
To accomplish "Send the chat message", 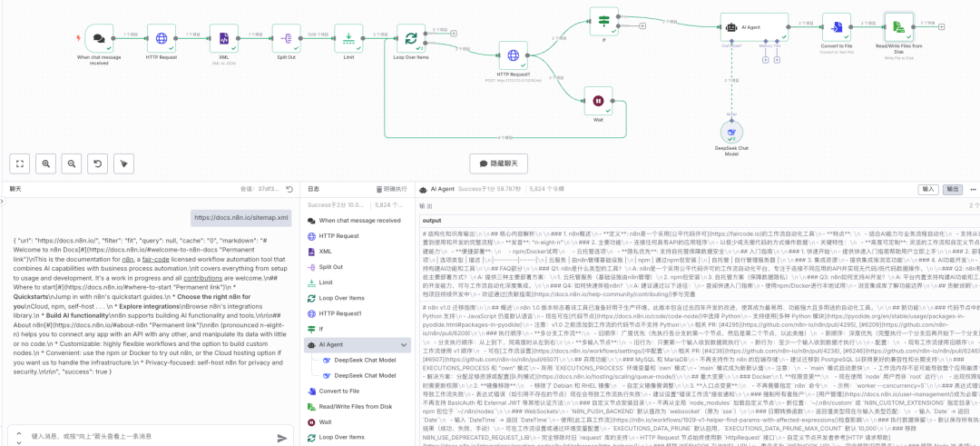I will tap(282, 438).
